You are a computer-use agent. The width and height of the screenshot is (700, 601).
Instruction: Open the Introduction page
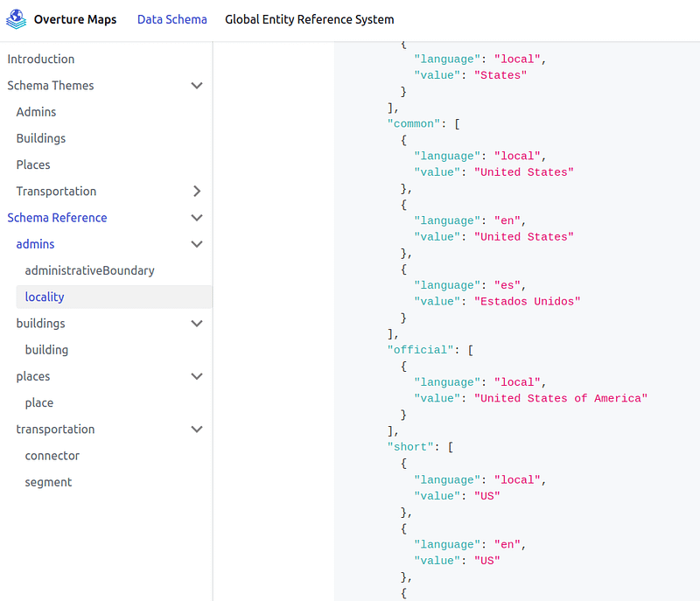click(x=41, y=59)
